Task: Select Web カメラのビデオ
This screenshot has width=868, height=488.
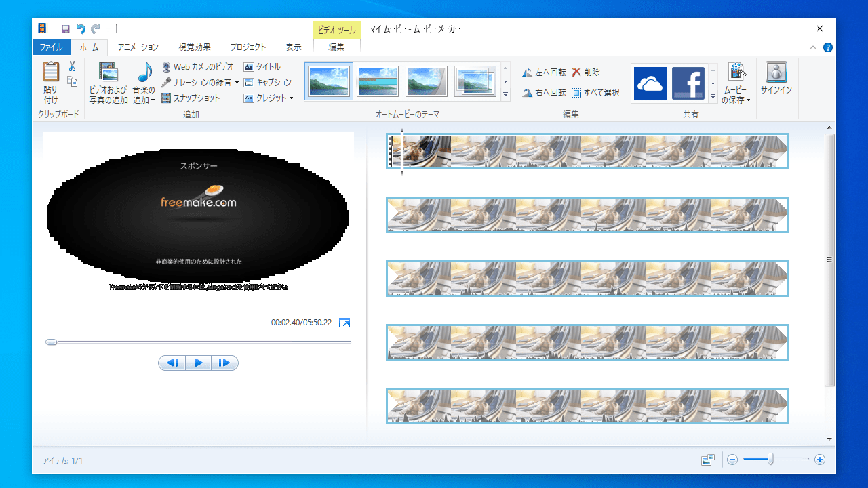Action: 197,67
